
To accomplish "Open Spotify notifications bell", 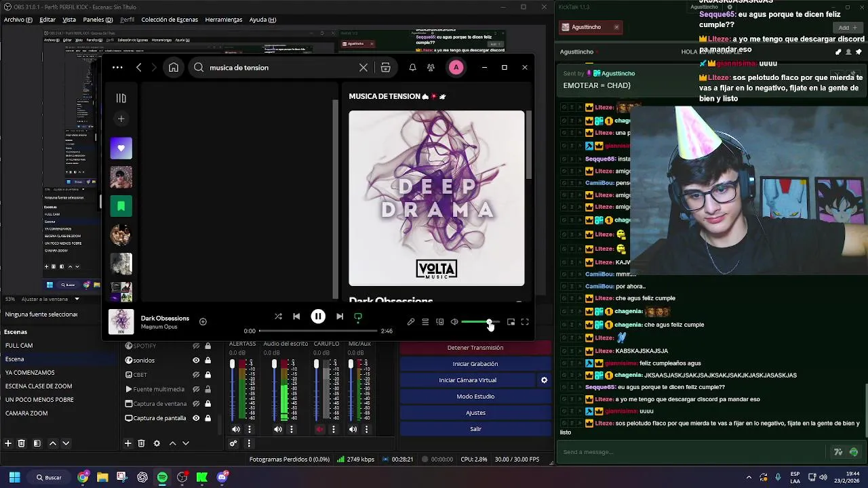I will (x=412, y=68).
